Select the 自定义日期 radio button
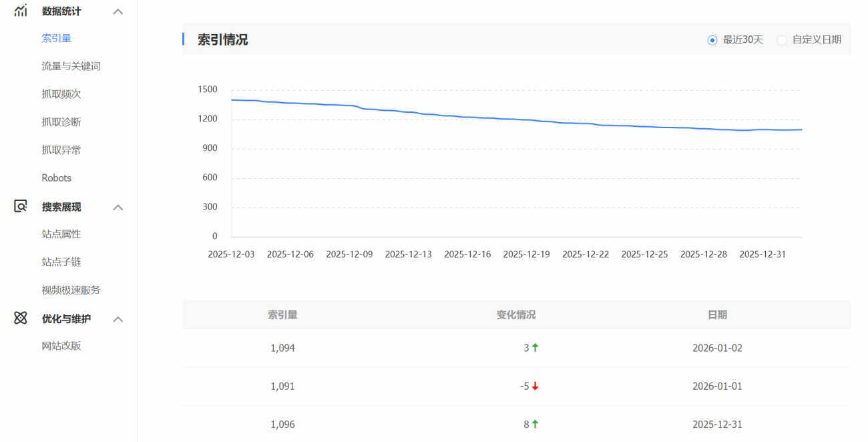This screenshot has width=868, height=442. [x=782, y=40]
